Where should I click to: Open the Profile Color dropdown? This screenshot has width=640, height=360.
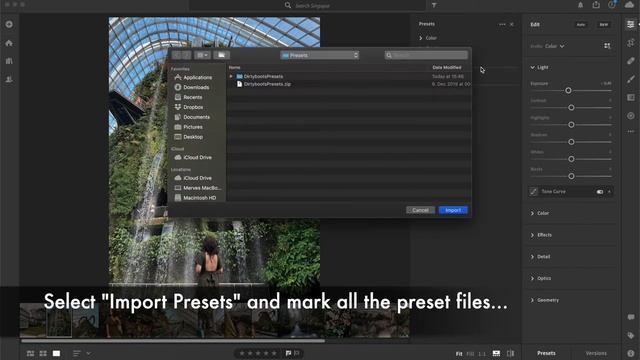tap(555, 46)
